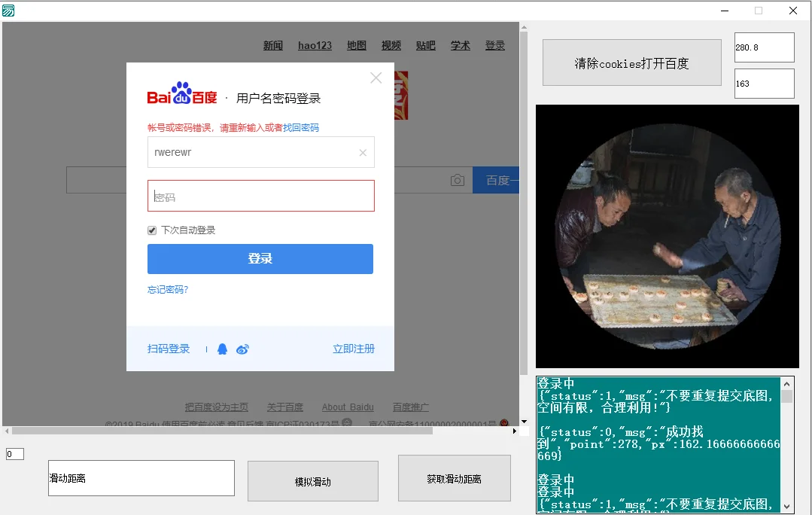Click the 登录 link in top navigation

pyautogui.click(x=494, y=46)
